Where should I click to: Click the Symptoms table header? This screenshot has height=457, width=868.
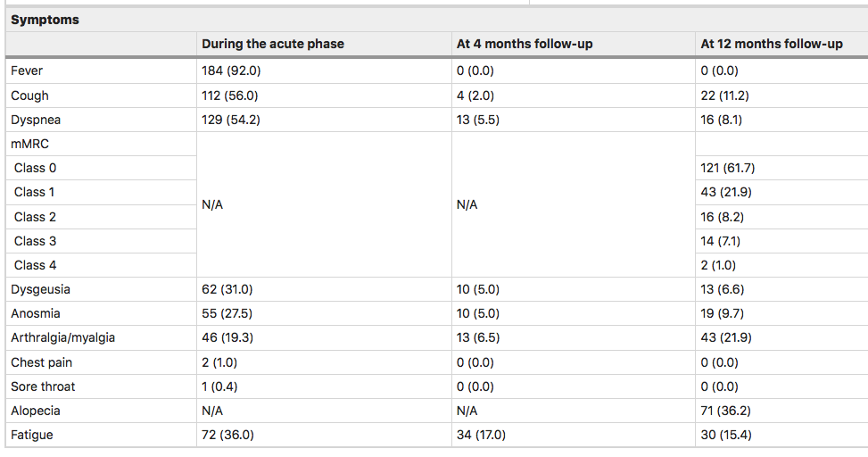pyautogui.click(x=45, y=20)
